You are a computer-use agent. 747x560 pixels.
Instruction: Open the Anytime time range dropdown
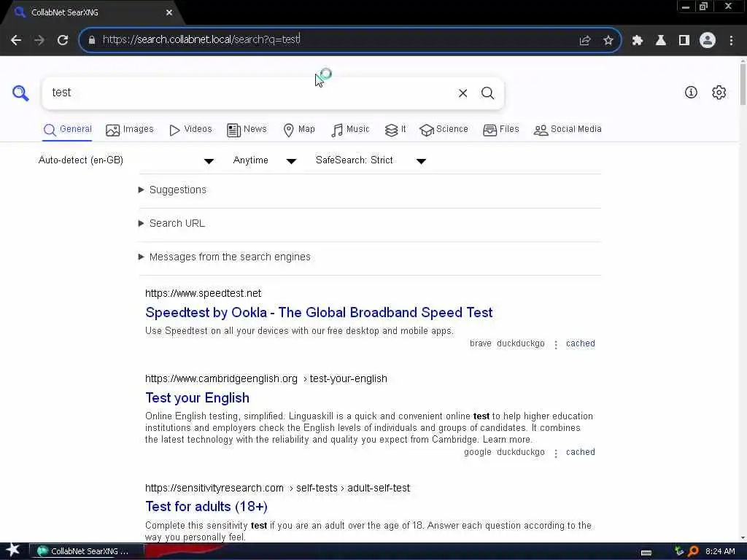click(265, 160)
